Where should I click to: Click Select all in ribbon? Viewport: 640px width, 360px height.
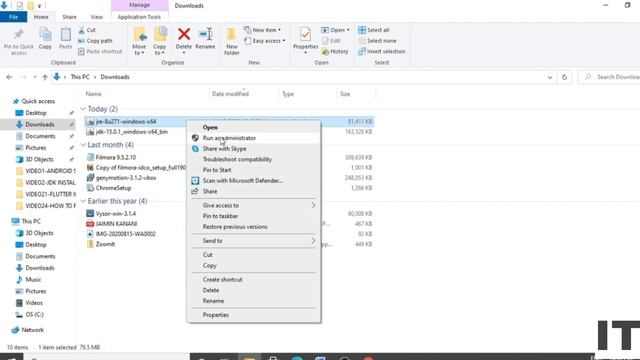[x=374, y=30]
